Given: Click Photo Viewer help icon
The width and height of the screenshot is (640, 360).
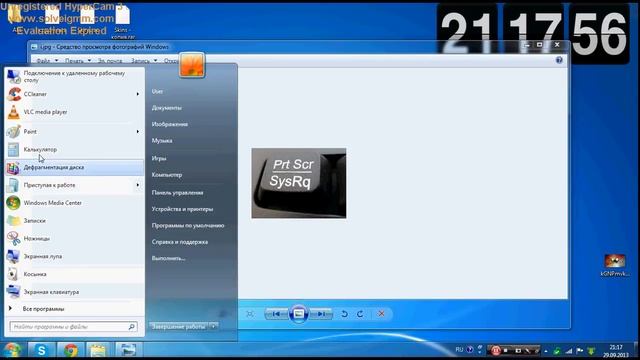Looking at the screenshot, I should coord(559,60).
